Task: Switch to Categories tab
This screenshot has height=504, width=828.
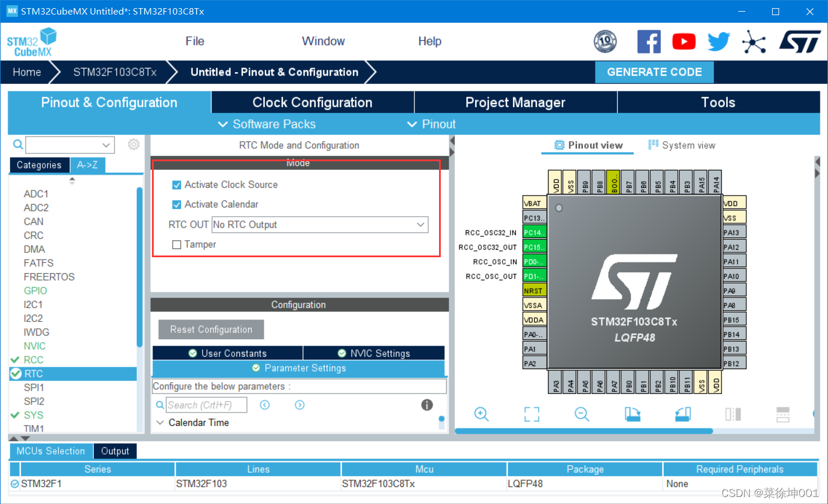Action: click(39, 165)
